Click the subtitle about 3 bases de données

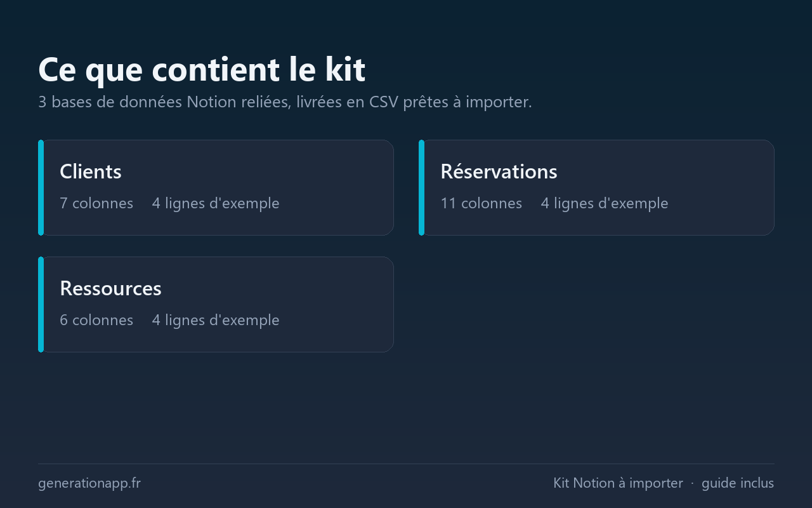click(285, 102)
